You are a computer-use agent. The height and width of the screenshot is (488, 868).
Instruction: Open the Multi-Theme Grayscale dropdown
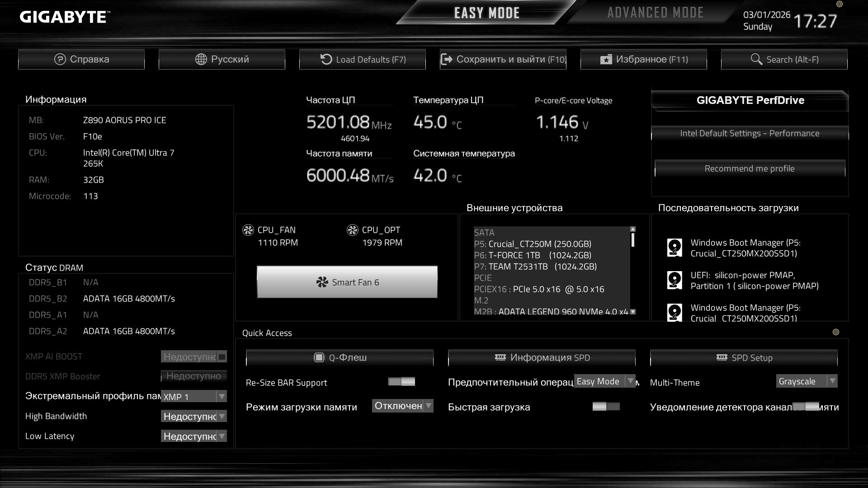click(807, 381)
